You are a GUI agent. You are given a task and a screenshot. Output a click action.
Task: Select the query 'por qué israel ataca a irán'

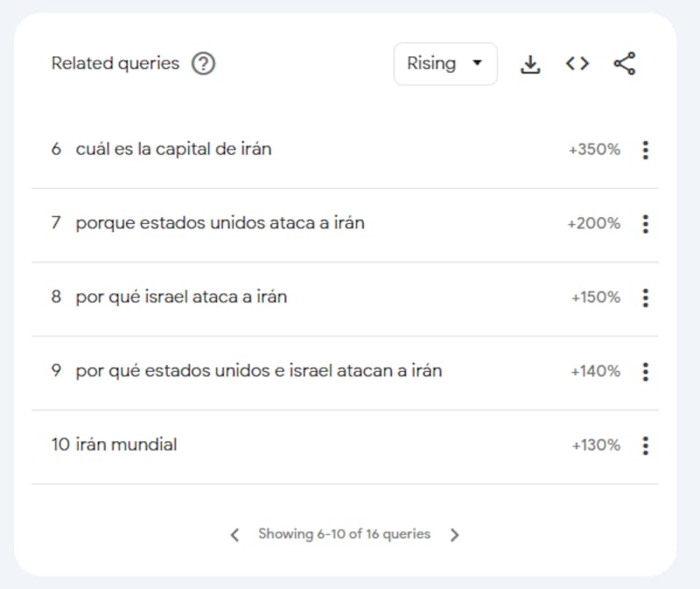(181, 298)
